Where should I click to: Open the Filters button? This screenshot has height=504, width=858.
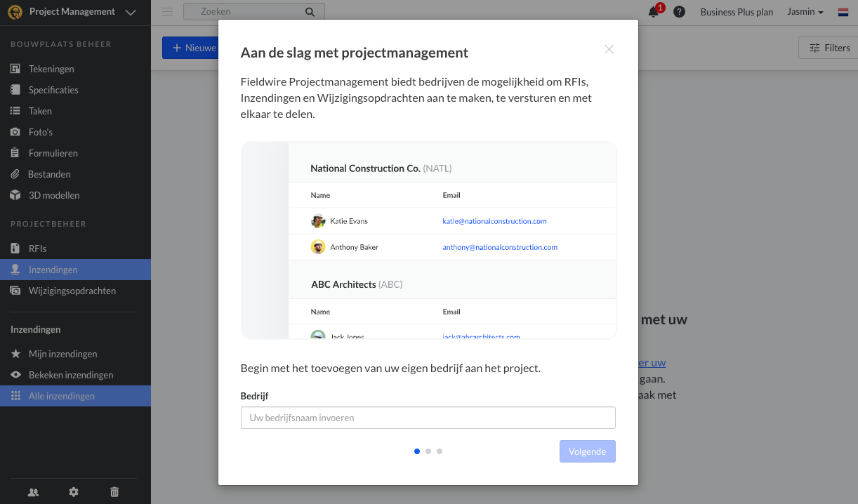[x=829, y=48]
